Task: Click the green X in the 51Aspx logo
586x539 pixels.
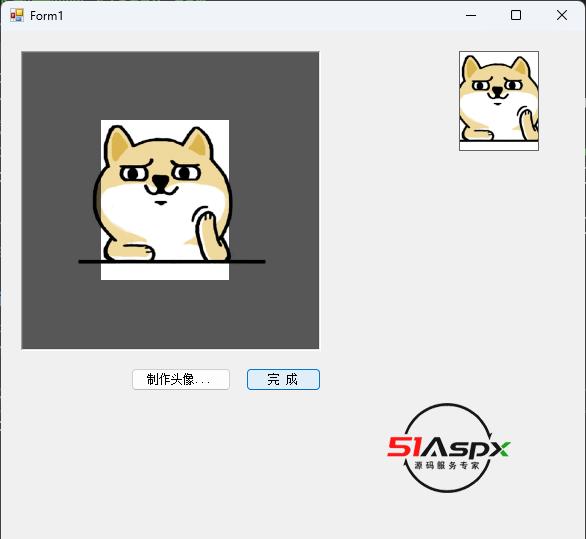Action: (500, 449)
